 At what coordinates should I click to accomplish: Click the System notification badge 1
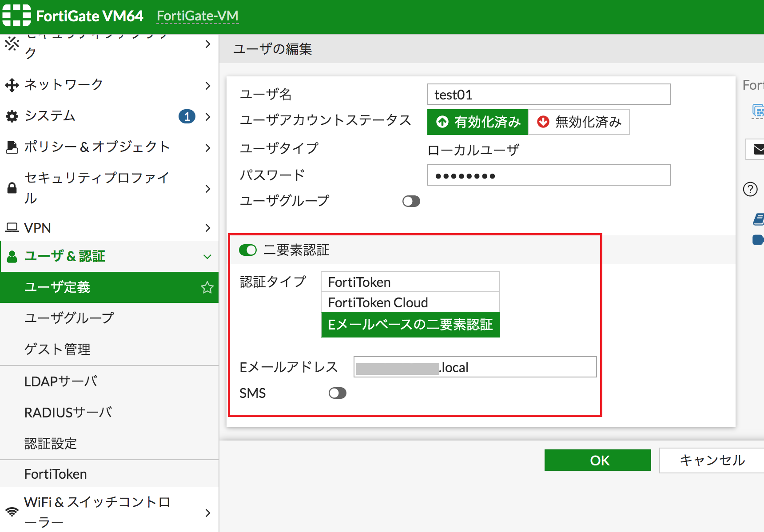click(x=187, y=116)
